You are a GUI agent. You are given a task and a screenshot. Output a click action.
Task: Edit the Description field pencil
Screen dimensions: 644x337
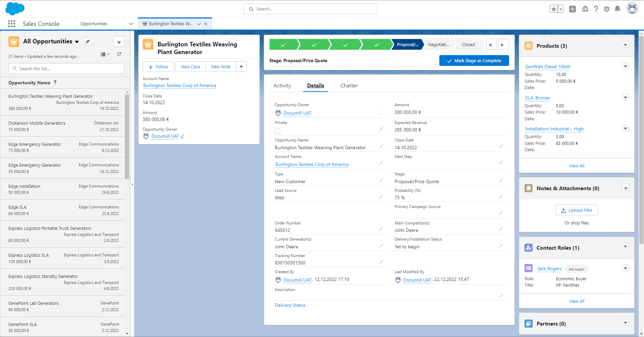(x=501, y=296)
